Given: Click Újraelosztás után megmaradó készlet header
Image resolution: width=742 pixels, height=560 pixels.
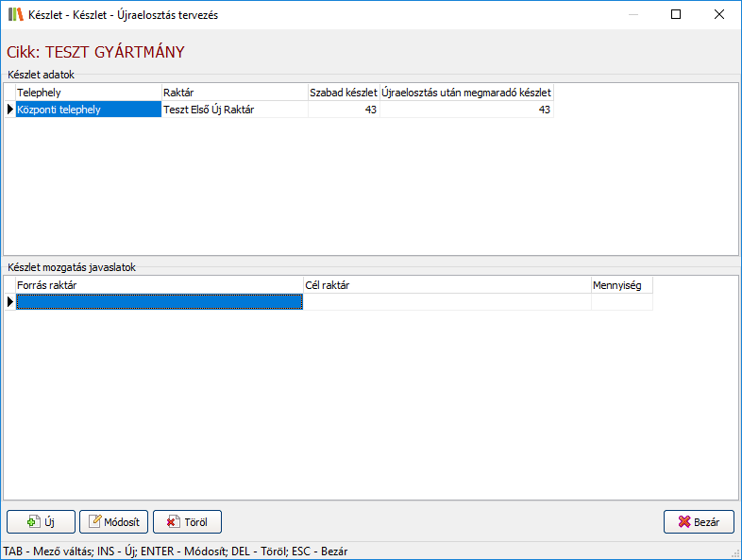Looking at the screenshot, I should click(x=466, y=93).
